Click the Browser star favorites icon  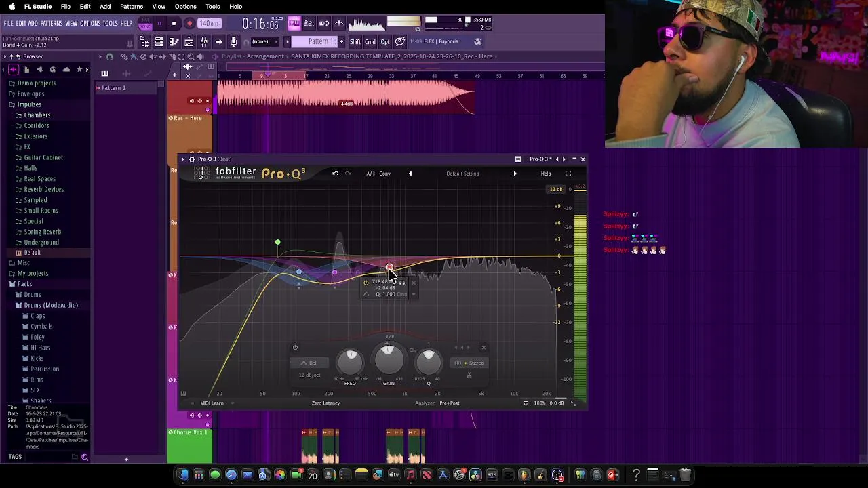point(79,69)
